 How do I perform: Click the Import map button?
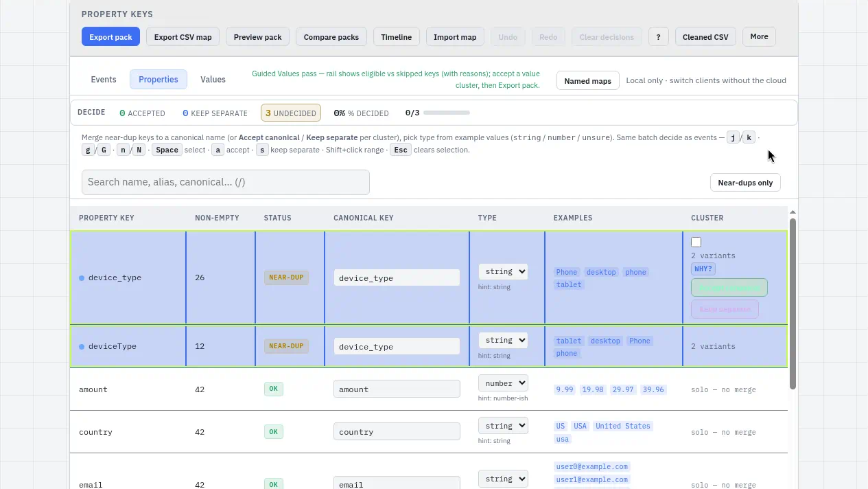coord(455,37)
